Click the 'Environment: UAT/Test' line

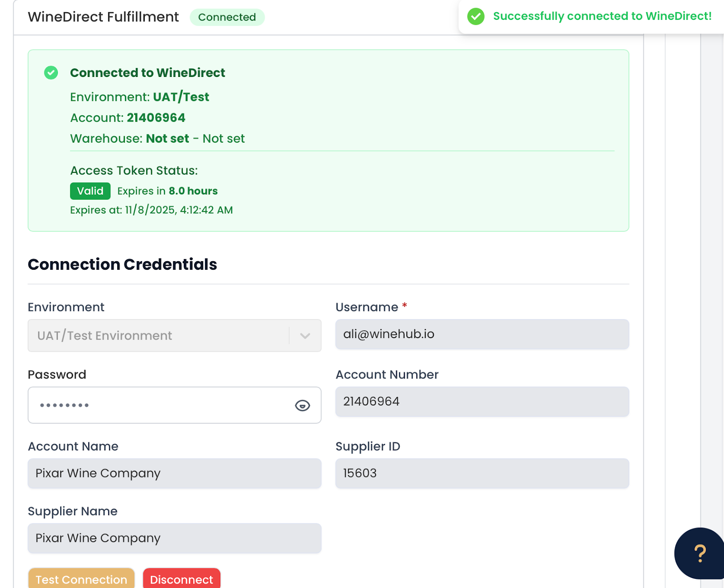point(139,97)
